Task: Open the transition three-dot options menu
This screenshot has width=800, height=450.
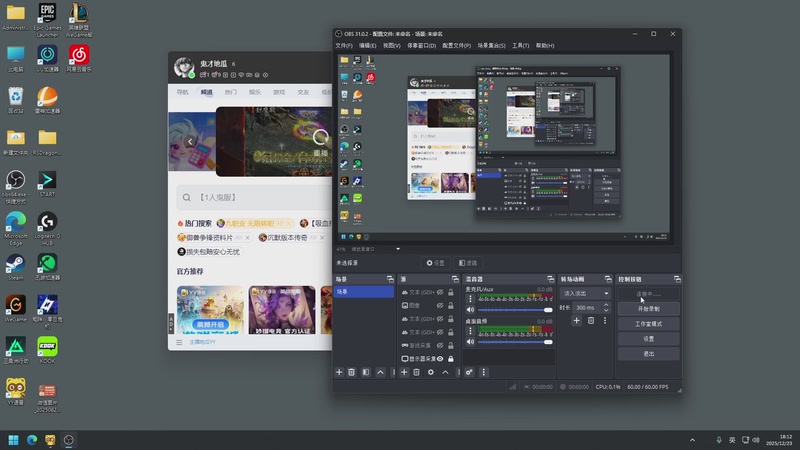Action: (x=605, y=320)
